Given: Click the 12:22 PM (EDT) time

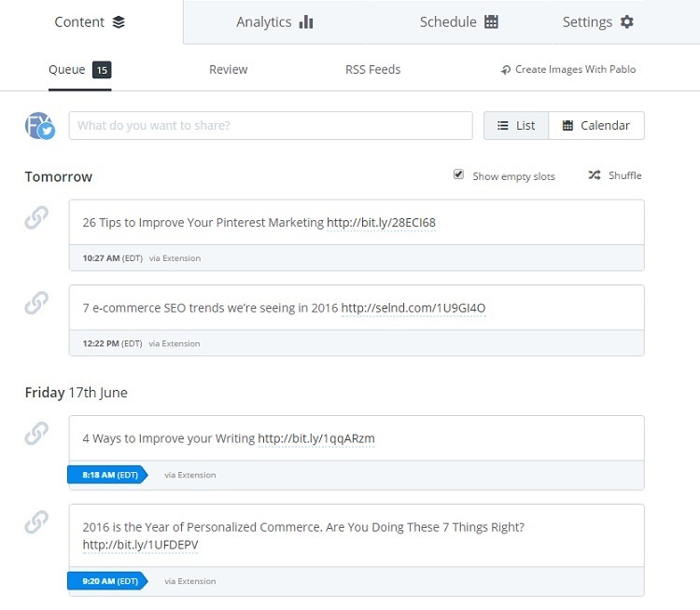Looking at the screenshot, I should coord(112,343).
